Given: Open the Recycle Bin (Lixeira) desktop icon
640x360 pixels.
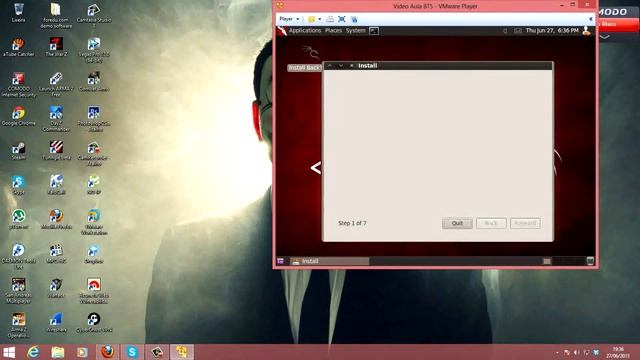Looking at the screenshot, I should tap(18, 12).
